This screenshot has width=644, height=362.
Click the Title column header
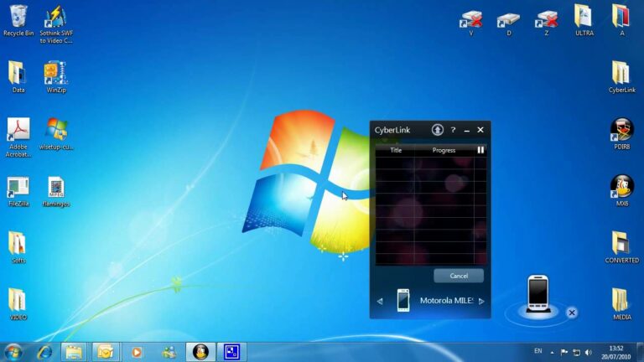pyautogui.click(x=396, y=150)
